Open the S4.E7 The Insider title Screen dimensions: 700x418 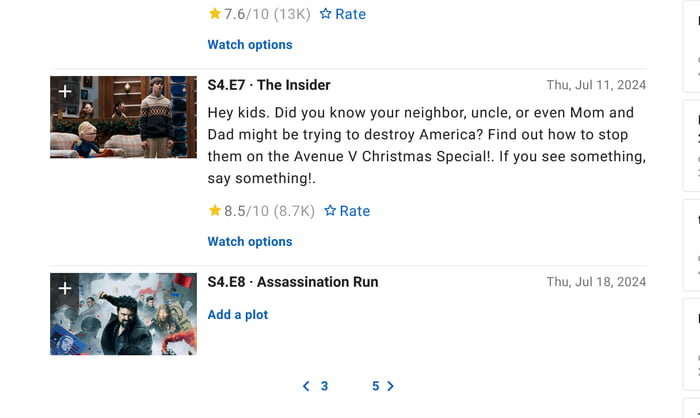tap(269, 85)
